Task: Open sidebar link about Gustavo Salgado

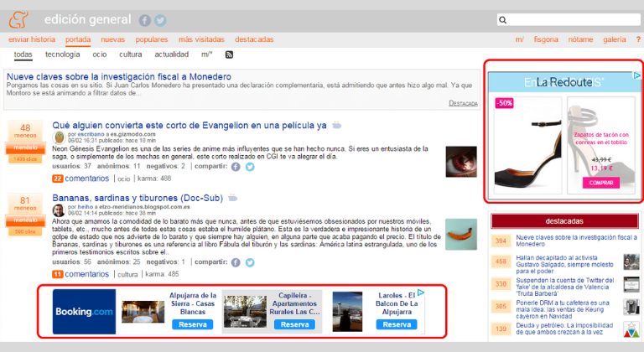Action: click(564, 265)
